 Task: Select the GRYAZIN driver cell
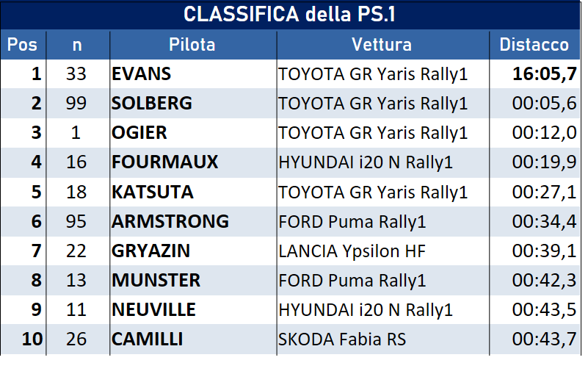151,251
